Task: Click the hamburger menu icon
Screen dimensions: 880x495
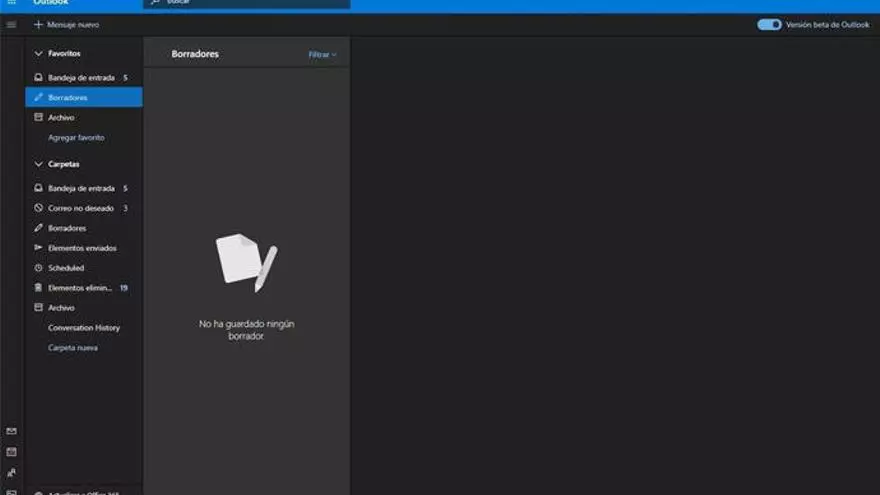Action: (x=12, y=25)
